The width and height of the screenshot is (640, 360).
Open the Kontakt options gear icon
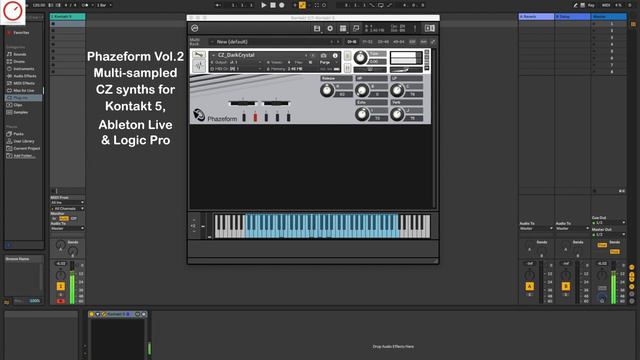(330, 28)
